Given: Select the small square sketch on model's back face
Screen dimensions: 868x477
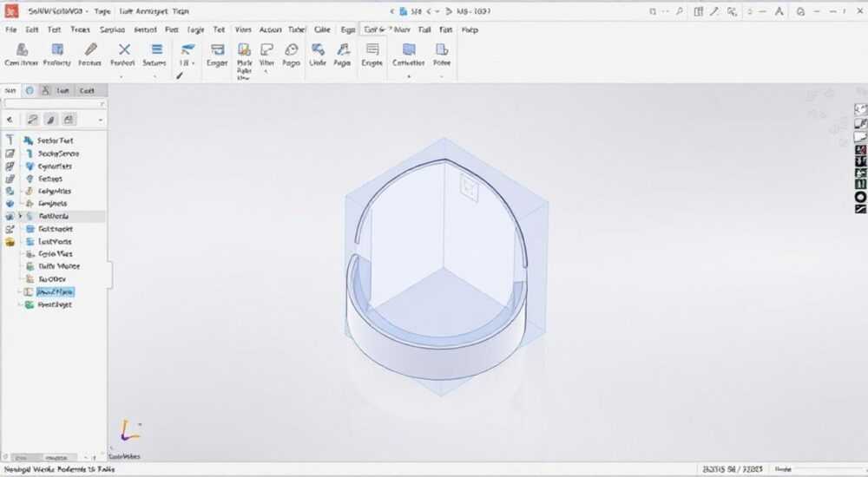Looking at the screenshot, I should (469, 190).
